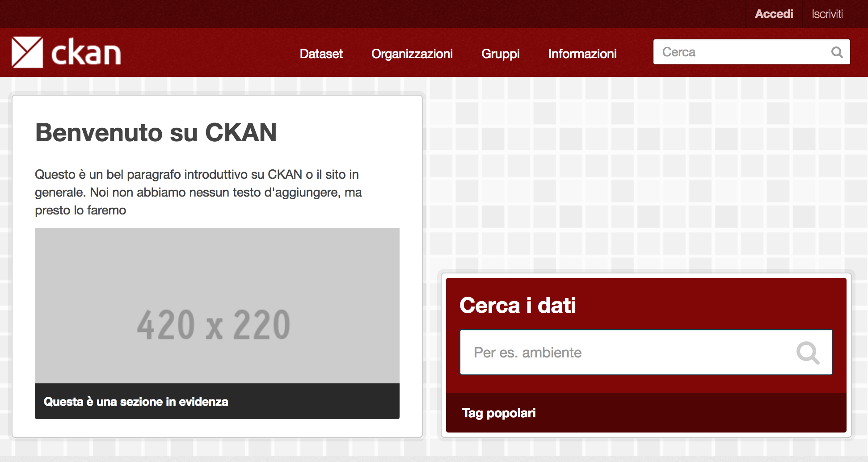Click the Iscriviti register link
Screen dimensions: 868x462
click(827, 14)
